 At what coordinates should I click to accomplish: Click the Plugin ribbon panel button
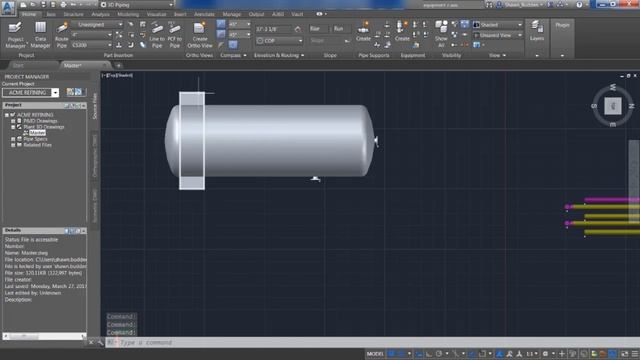pyautogui.click(x=562, y=25)
